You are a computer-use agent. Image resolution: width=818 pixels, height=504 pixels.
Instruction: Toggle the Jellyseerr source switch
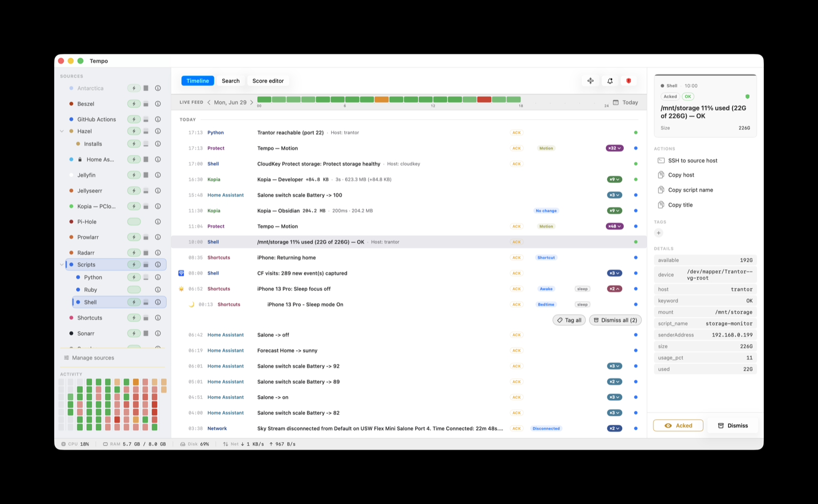[x=134, y=191]
